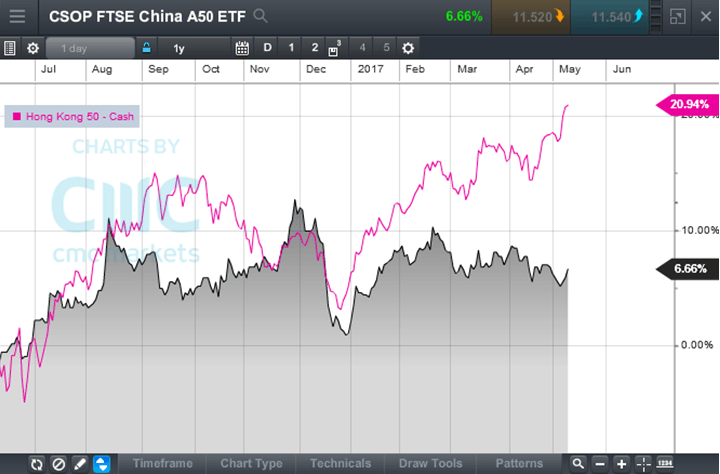Click the sell price 11.520
This screenshot has height=474, width=720.
point(531,17)
